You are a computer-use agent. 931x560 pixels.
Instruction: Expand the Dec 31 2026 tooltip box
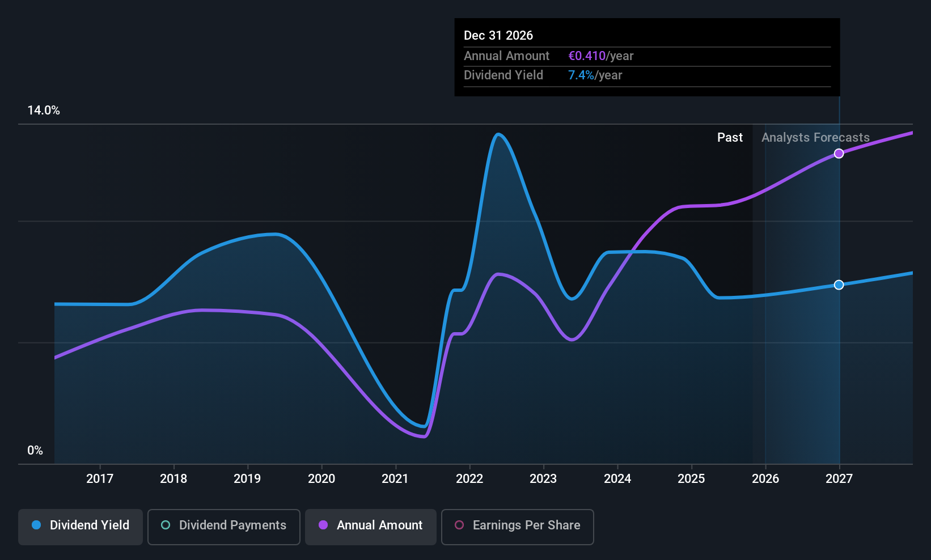coord(646,57)
